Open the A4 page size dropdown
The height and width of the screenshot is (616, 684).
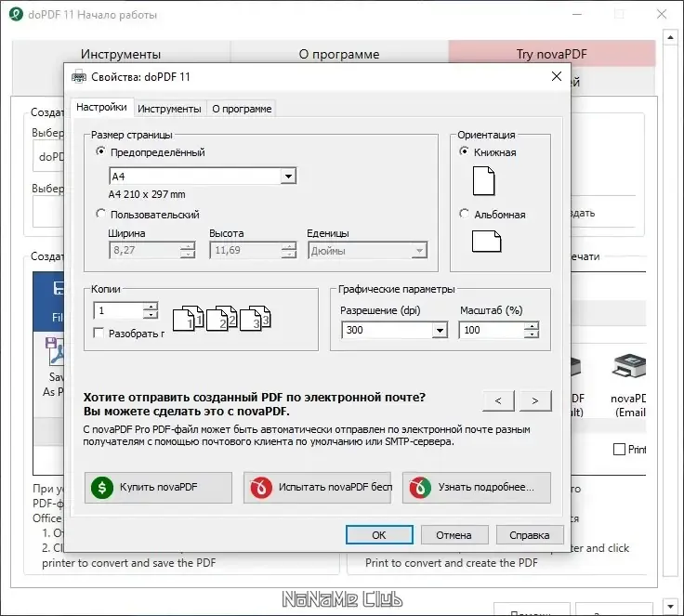click(288, 177)
